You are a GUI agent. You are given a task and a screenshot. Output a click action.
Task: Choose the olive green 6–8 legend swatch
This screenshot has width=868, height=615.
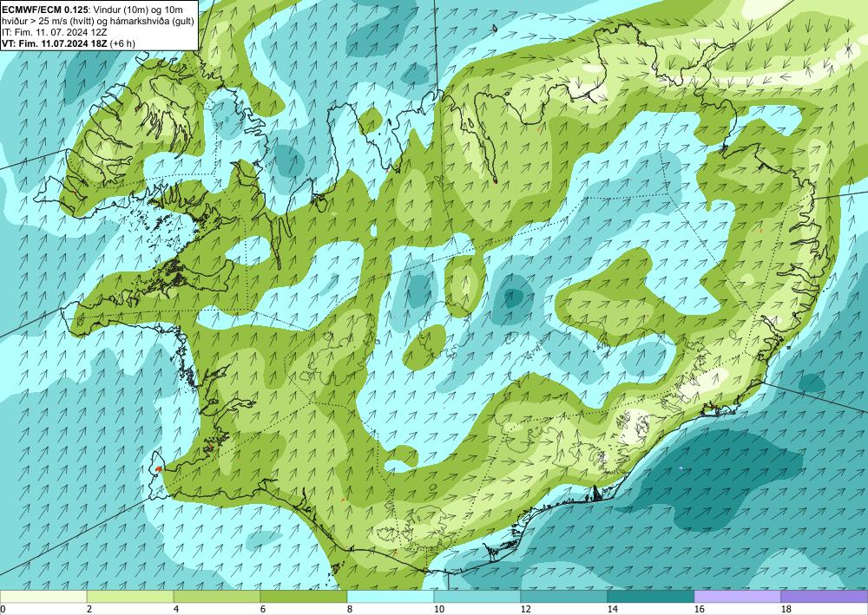point(303,597)
